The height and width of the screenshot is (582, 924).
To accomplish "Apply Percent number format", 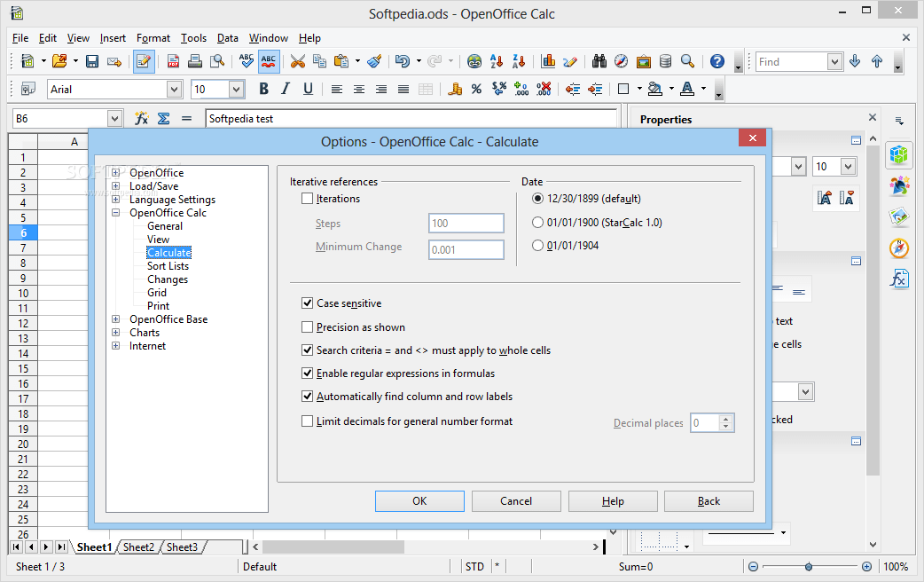I will (x=476, y=89).
